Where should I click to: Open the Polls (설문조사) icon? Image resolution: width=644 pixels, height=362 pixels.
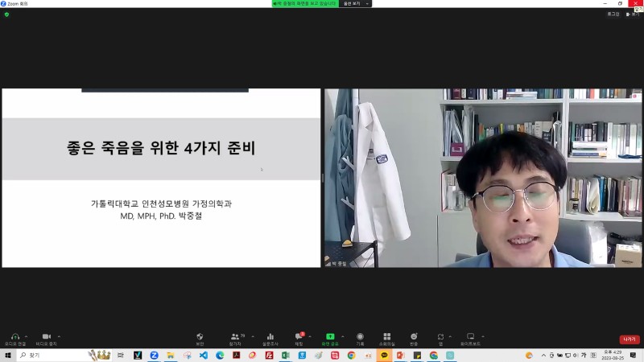(270, 338)
